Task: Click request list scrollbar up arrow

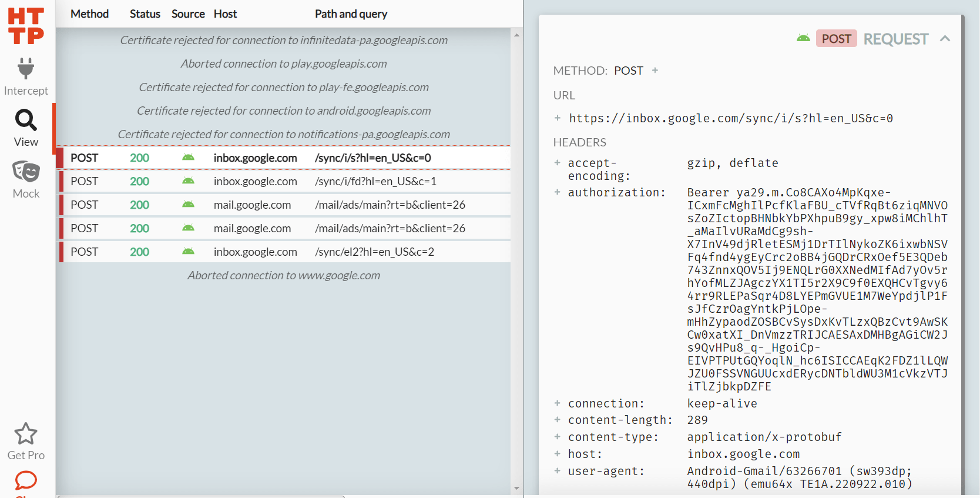Action: point(516,35)
